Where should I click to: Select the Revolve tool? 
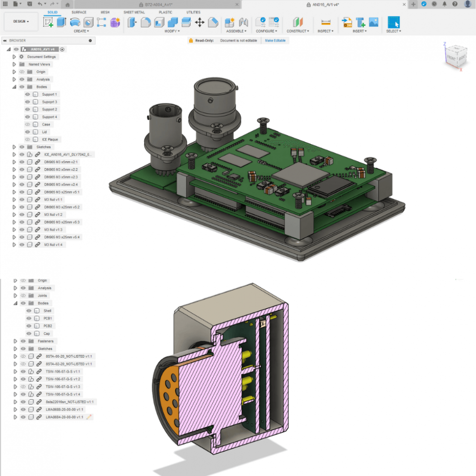pyautogui.click(x=74, y=22)
